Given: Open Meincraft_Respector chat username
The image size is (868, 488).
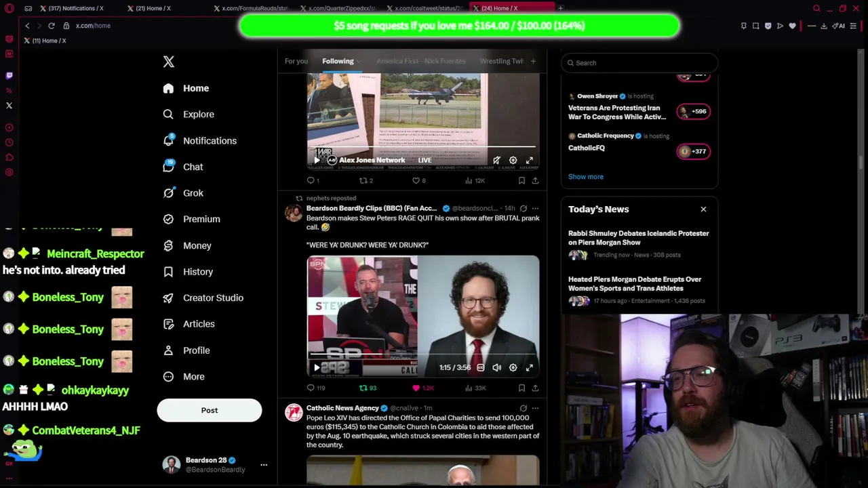Looking at the screenshot, I should (96, 253).
